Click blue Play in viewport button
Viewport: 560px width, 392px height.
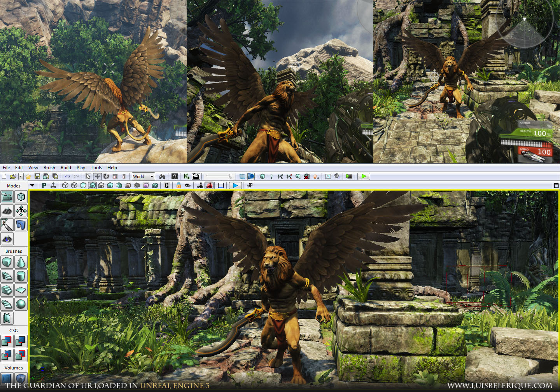point(235,185)
